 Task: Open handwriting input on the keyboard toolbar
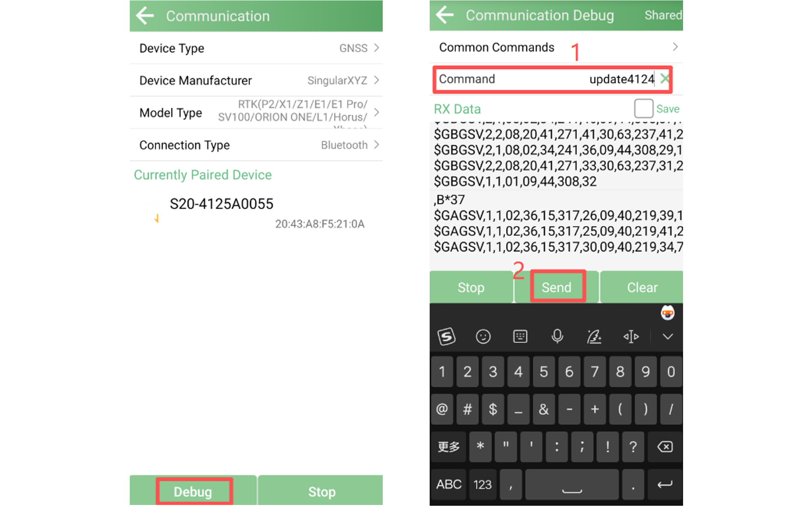point(594,337)
